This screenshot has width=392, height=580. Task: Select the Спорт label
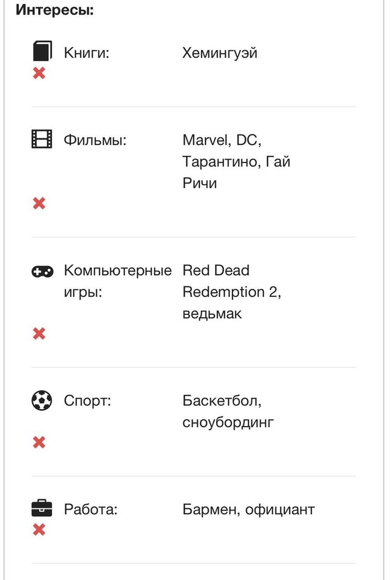click(87, 401)
